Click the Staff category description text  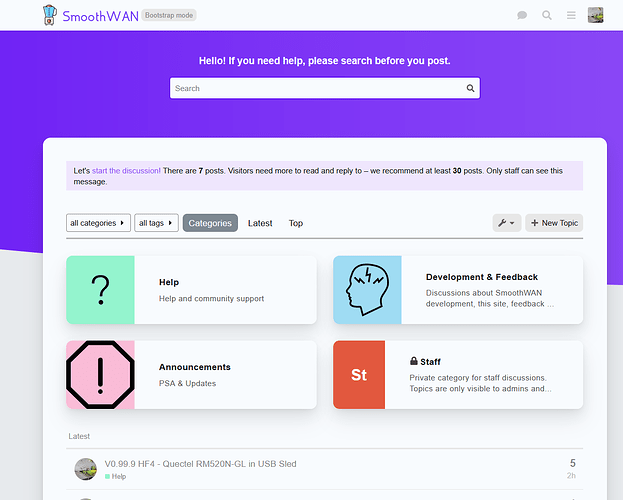click(480, 383)
